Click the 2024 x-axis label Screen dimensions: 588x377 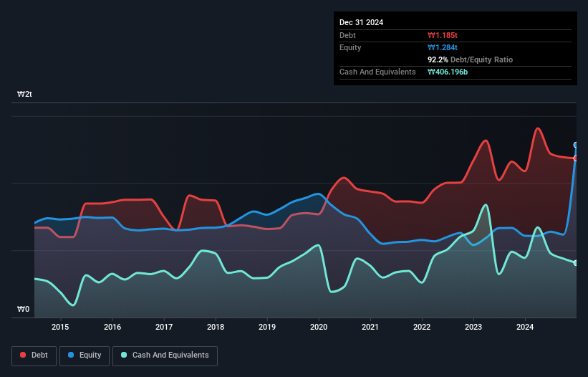tap(525, 327)
